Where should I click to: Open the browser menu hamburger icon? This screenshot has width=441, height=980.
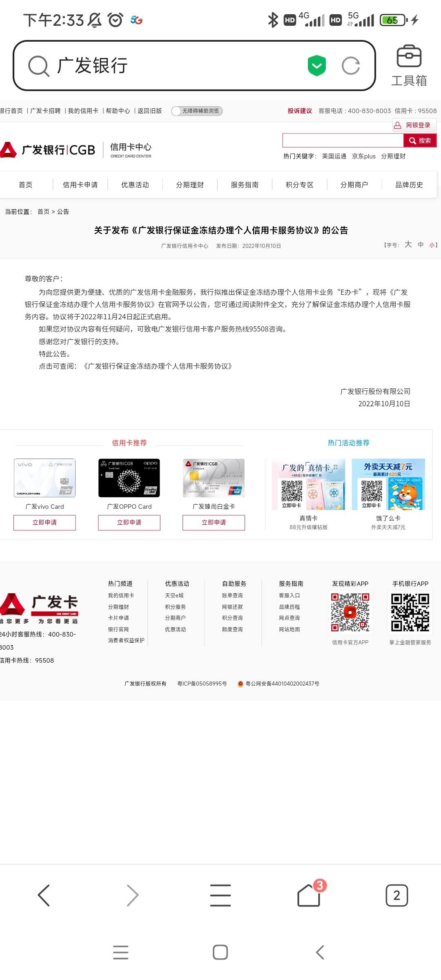(220, 895)
